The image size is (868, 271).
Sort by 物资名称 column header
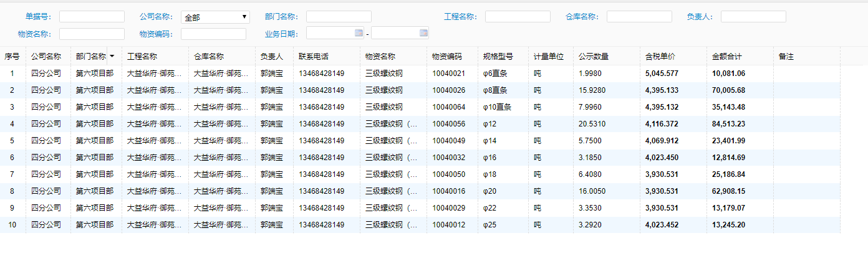point(393,57)
